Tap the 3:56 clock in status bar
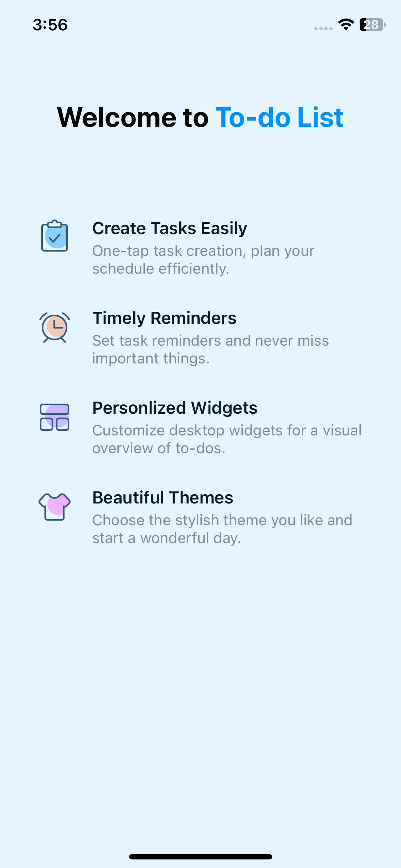The width and height of the screenshot is (401, 868). pyautogui.click(x=50, y=25)
